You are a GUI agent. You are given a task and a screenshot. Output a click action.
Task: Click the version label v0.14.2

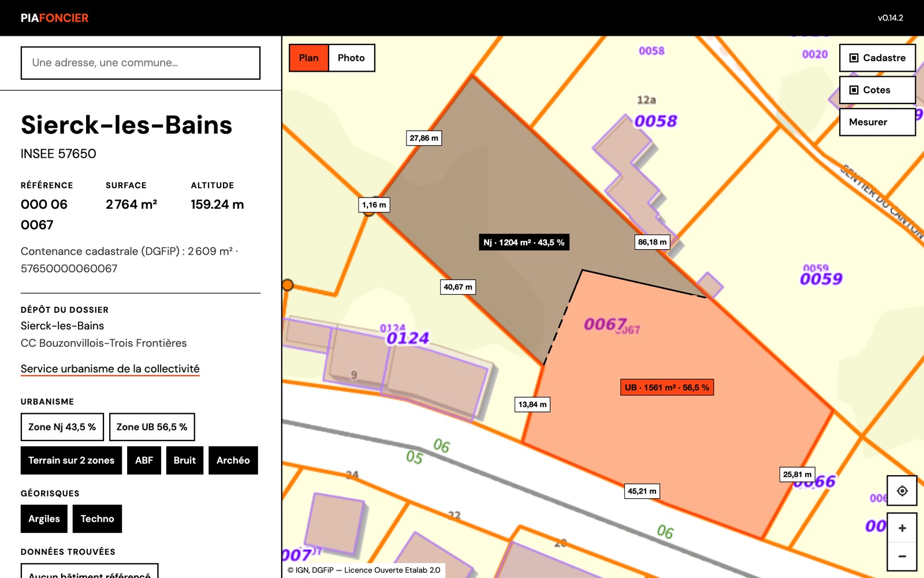point(891,18)
